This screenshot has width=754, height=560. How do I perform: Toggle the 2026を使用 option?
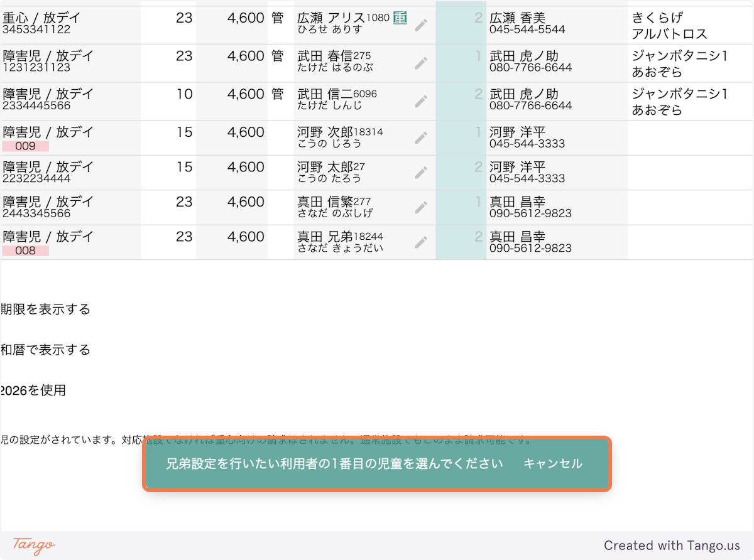coord(33,390)
